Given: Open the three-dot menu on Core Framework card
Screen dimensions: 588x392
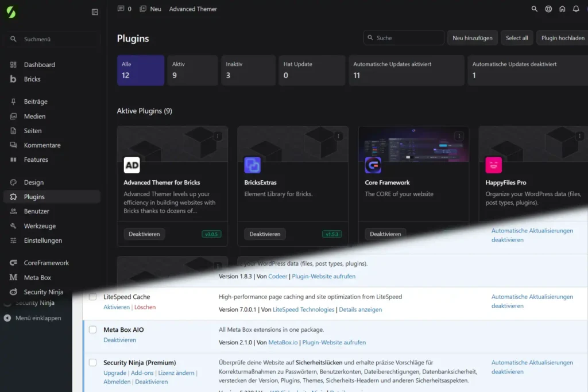Looking at the screenshot, I should point(458,136).
